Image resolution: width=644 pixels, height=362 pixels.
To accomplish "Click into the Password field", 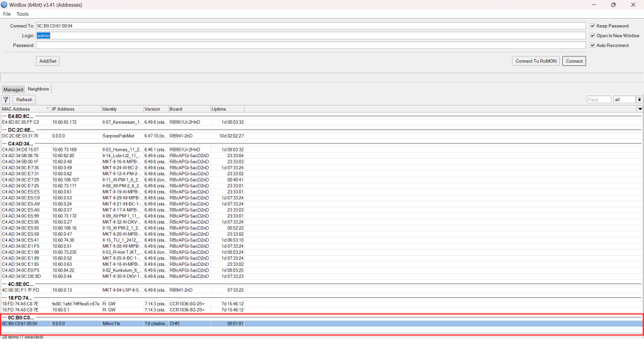I will pos(311,45).
